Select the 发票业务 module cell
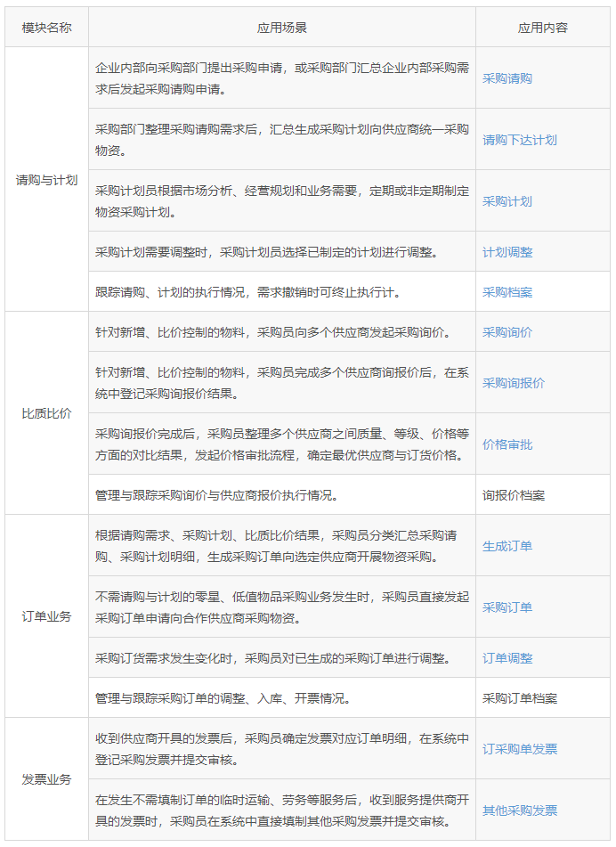Screen dimensions: 616x847 (46, 780)
